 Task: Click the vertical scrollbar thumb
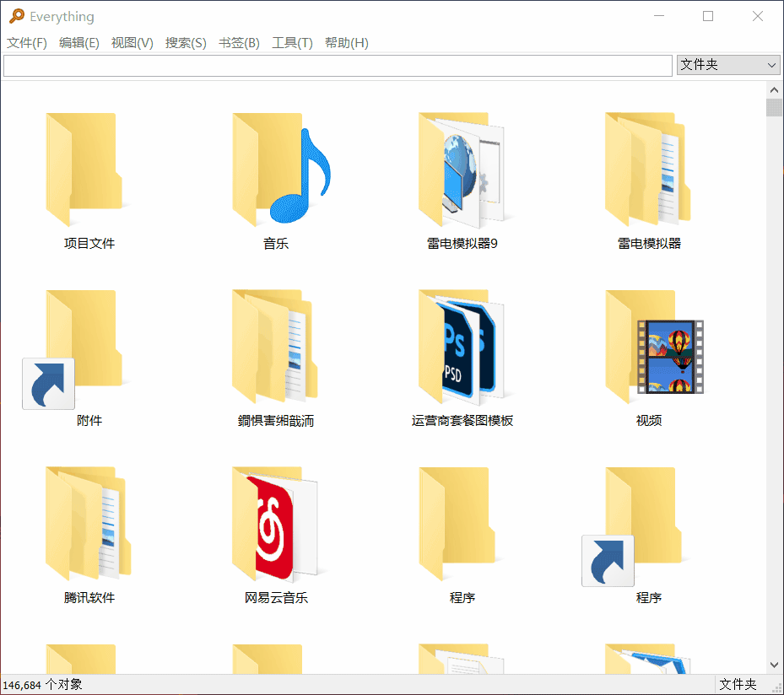click(774, 107)
